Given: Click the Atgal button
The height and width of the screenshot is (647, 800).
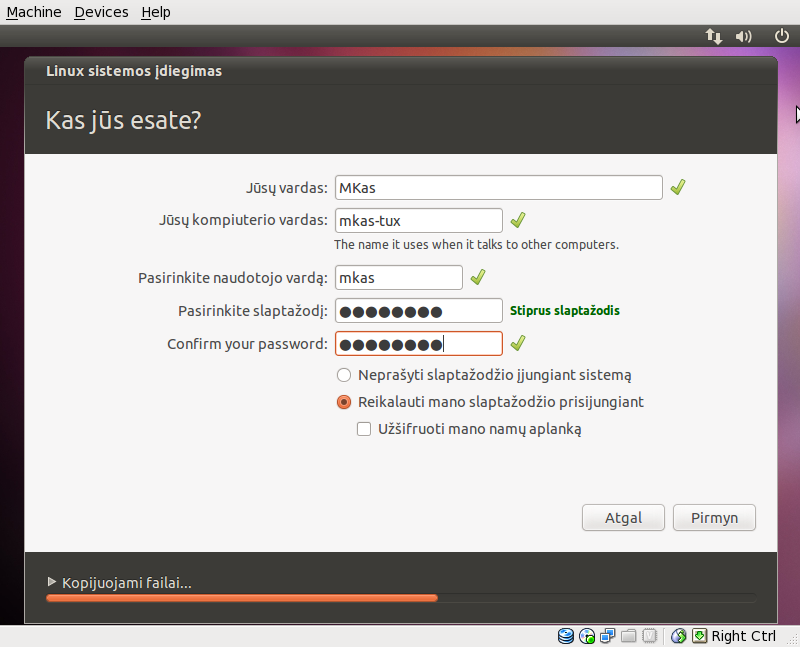Looking at the screenshot, I should pos(623,518).
